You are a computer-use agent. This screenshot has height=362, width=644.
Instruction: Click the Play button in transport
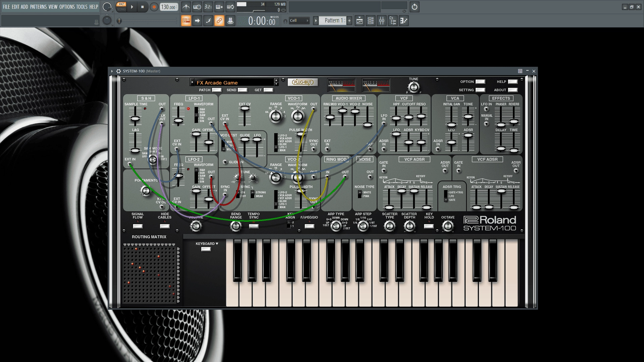pyautogui.click(x=132, y=7)
